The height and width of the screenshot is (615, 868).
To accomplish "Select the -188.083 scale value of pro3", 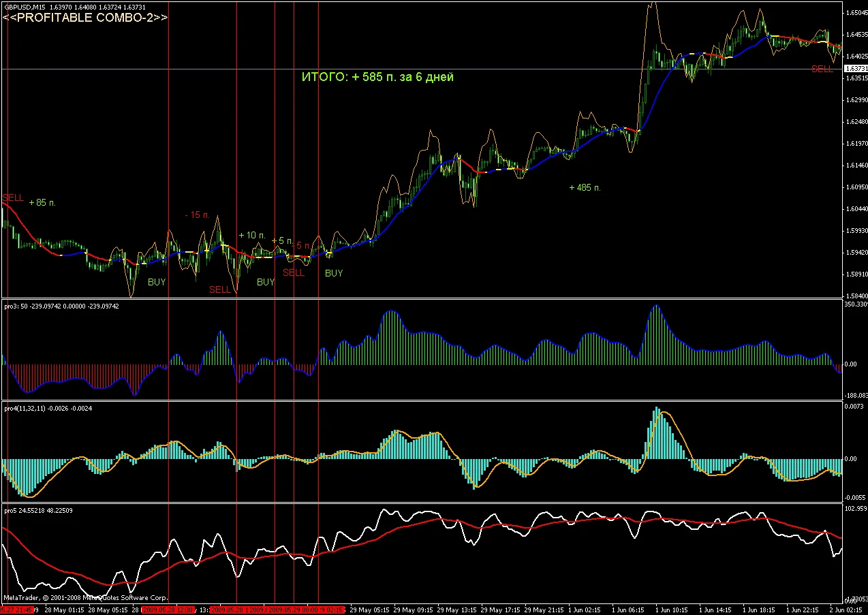I will (x=856, y=395).
